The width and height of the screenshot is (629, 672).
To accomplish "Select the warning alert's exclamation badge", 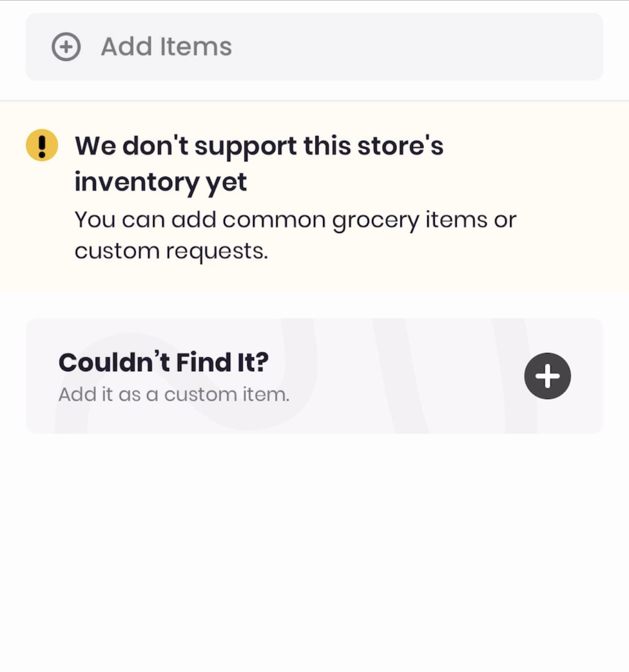I will (x=42, y=145).
